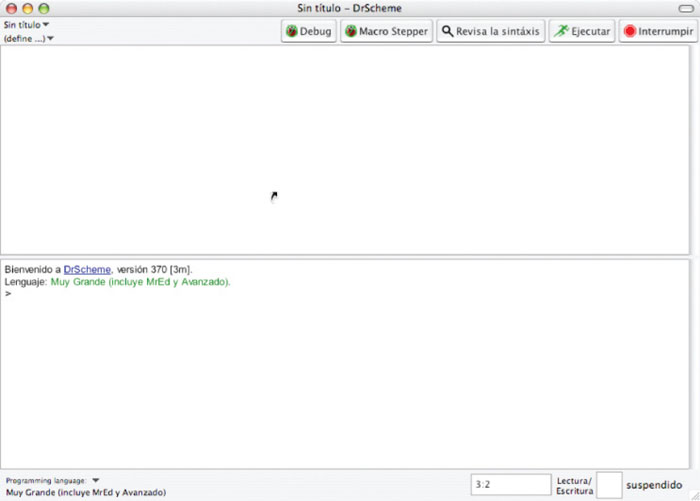Click the red close window button

pyautogui.click(x=12, y=8)
